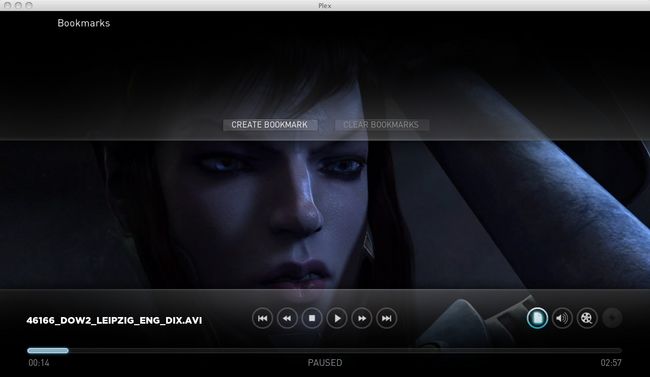Viewport: 650px width, 377px height.
Task: Open the audio settings speaker icon
Action: pyautogui.click(x=562, y=318)
